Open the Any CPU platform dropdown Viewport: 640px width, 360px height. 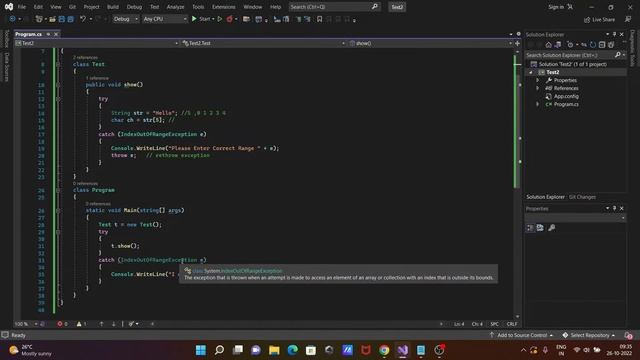[x=165, y=19]
